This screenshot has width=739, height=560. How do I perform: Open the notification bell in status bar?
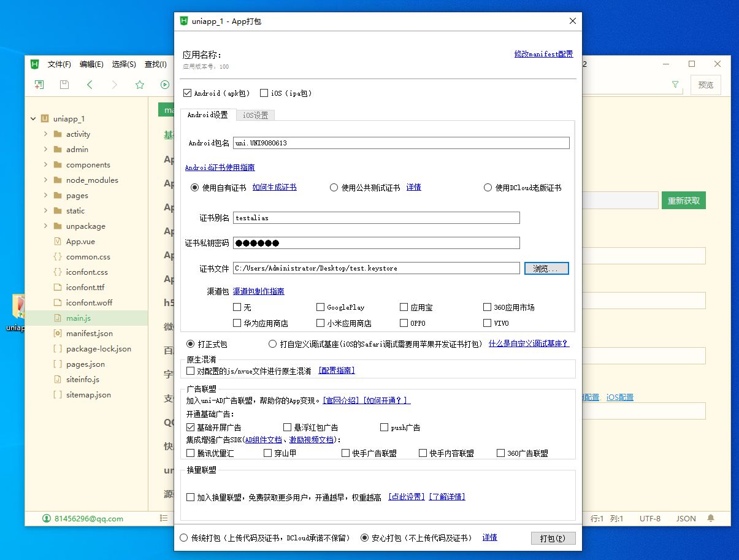coord(711,518)
